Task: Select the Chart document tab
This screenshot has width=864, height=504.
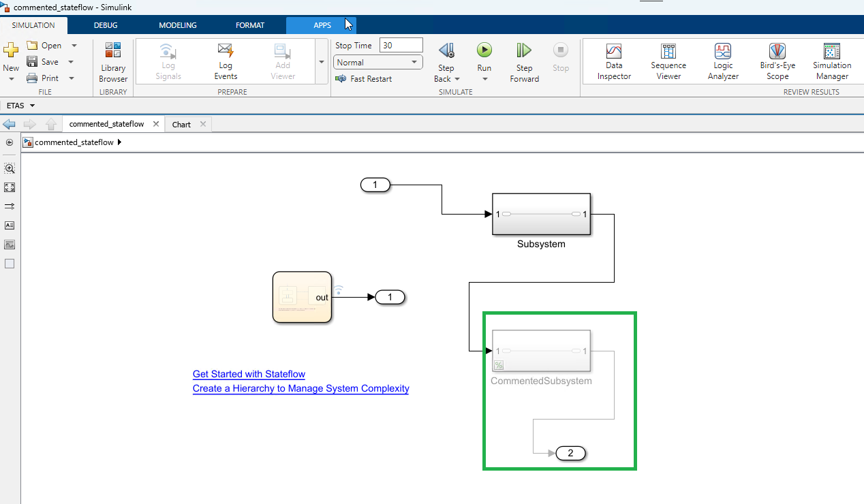Action: point(181,125)
